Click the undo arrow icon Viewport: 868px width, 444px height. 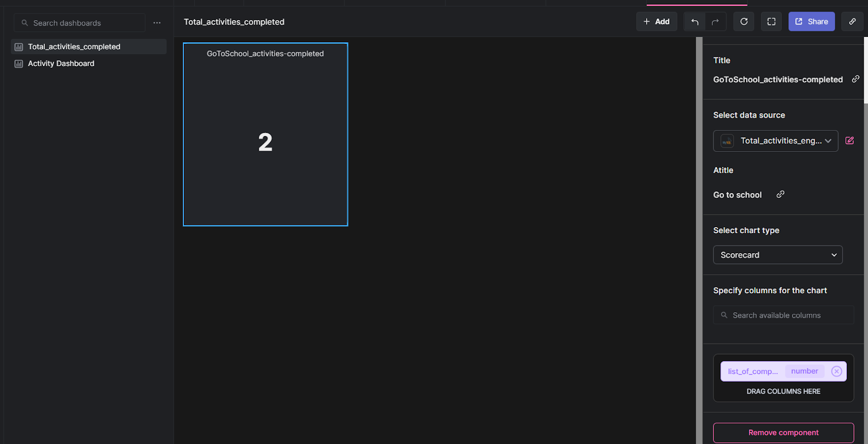694,22
